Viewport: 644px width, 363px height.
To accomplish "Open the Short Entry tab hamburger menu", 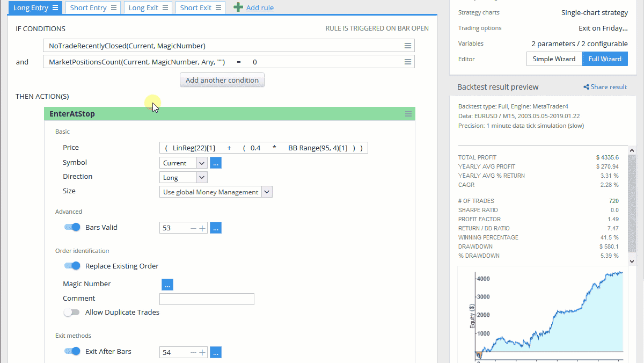I will pyautogui.click(x=113, y=8).
